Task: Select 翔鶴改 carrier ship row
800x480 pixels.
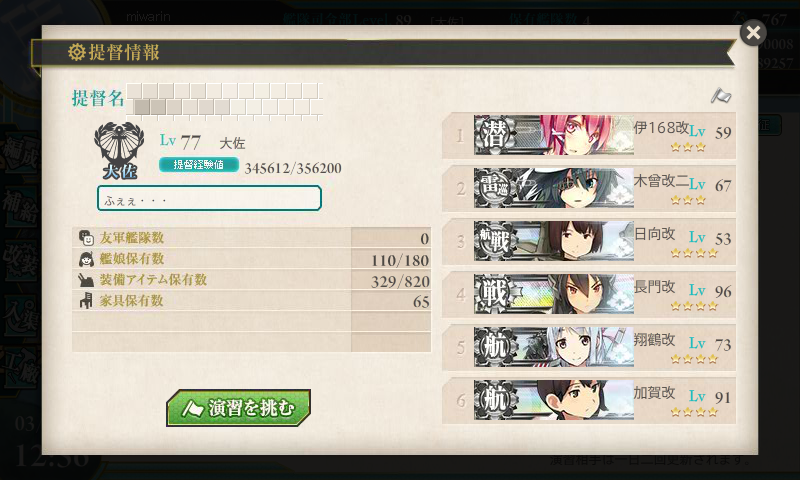Action: [x=589, y=347]
